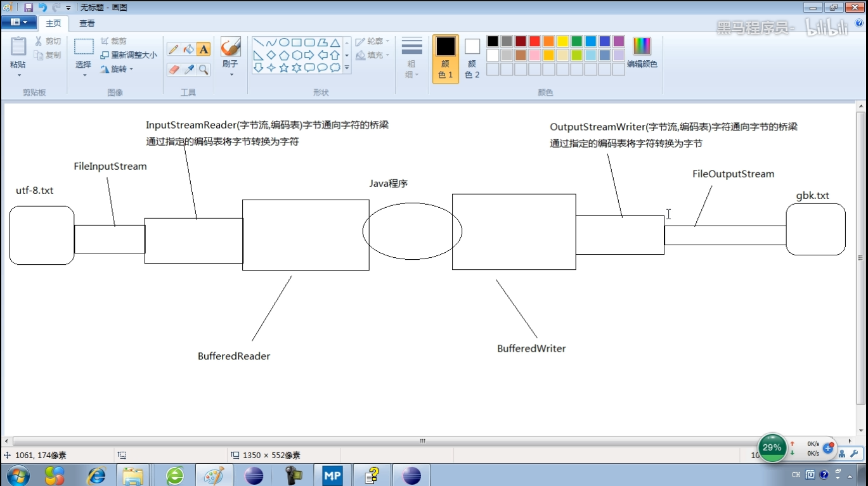Switch to Color 1 (颜色 1)
Viewport: 868px width, 486px height.
(x=446, y=58)
